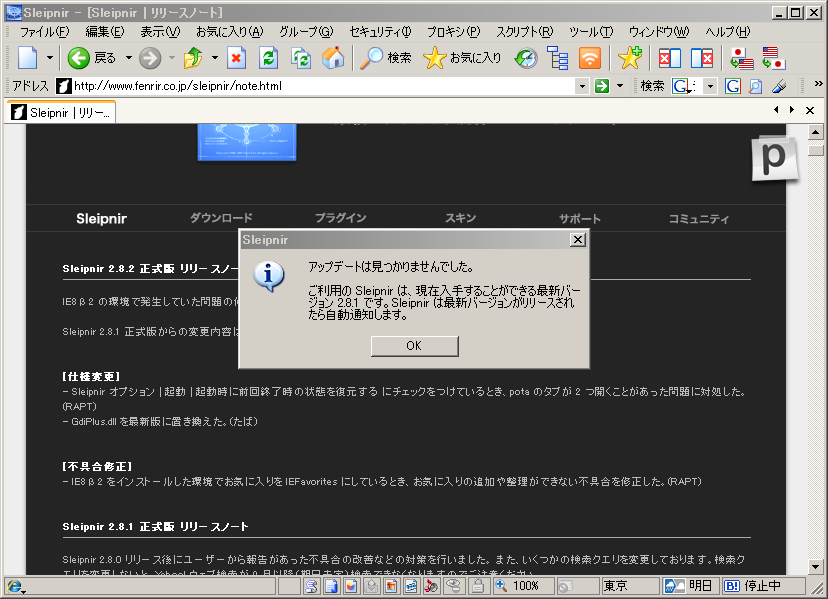Expand the up-folder dropdown arrow

tap(214, 58)
